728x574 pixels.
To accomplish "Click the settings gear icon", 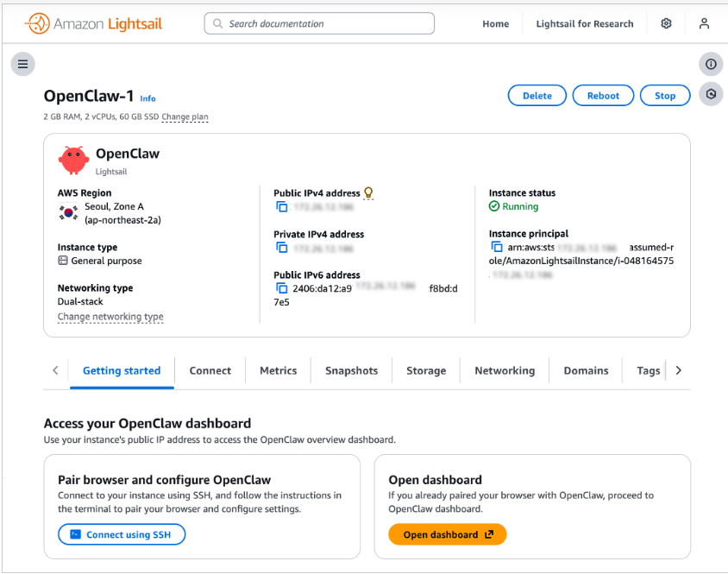I will pyautogui.click(x=666, y=24).
